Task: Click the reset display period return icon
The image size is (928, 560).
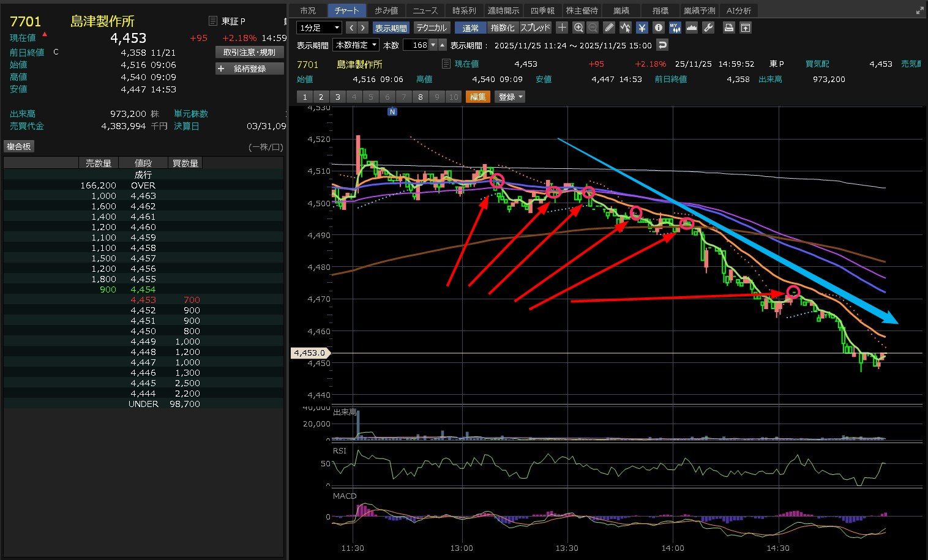Action: point(662,45)
